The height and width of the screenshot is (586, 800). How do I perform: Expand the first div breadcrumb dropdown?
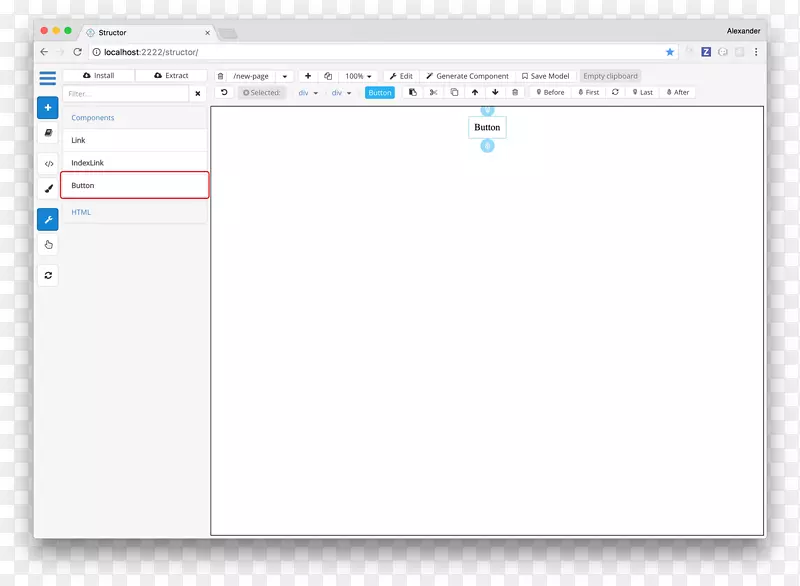pos(308,93)
